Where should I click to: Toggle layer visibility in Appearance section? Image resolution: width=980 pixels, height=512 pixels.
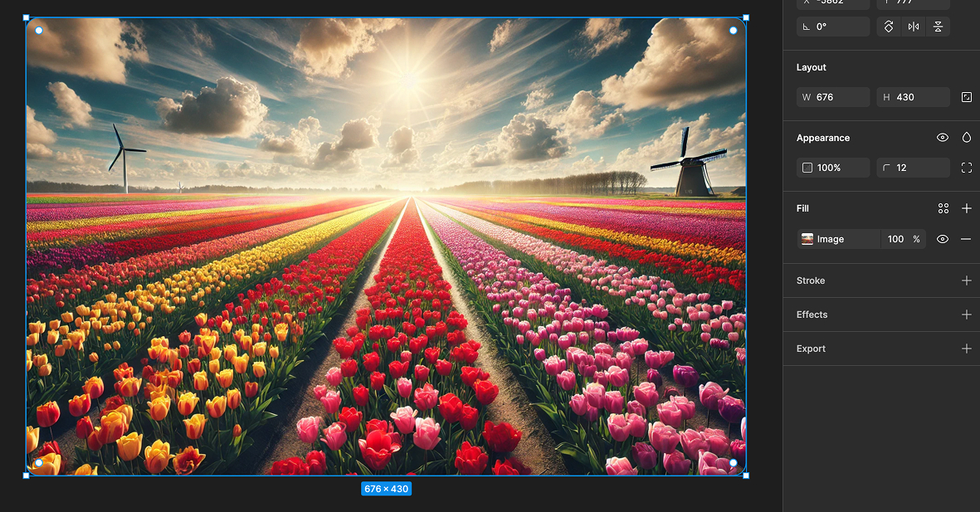click(x=943, y=138)
